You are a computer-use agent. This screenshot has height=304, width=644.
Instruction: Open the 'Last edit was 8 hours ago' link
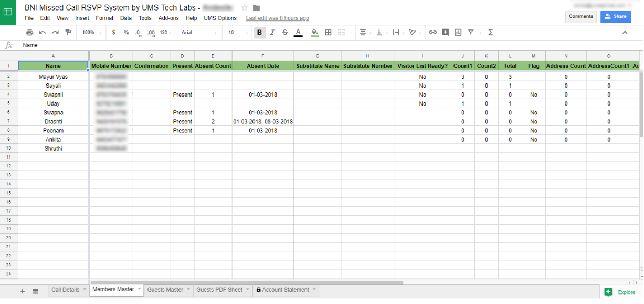click(x=278, y=18)
